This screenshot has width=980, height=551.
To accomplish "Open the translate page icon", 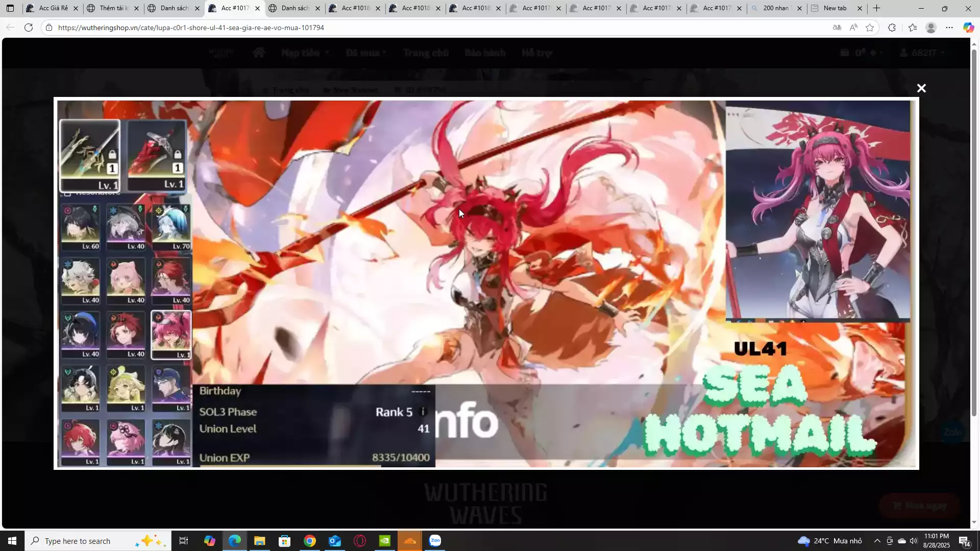I will (x=837, y=28).
